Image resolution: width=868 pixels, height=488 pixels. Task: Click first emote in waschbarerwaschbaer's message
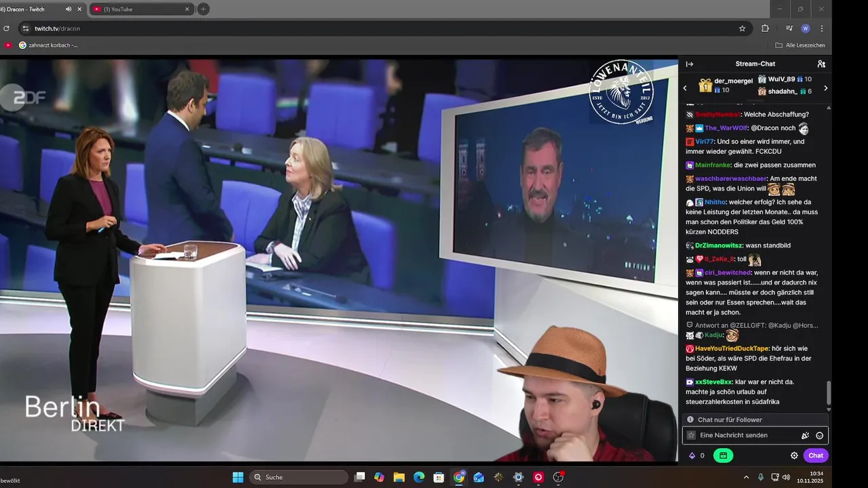774,189
